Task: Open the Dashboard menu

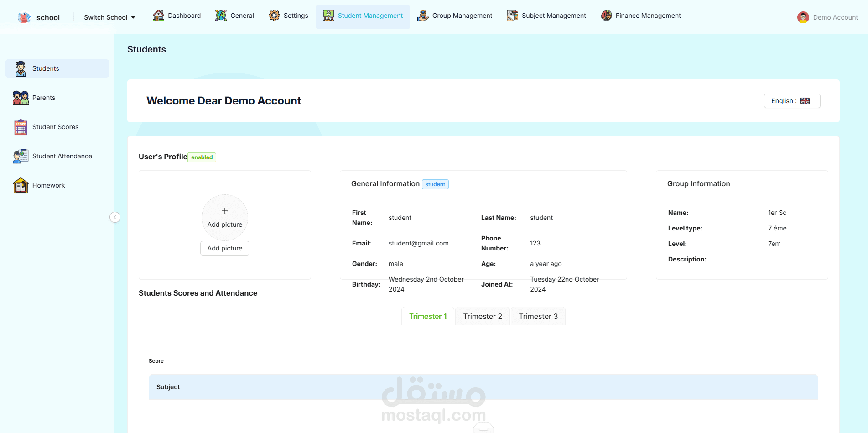Action: pyautogui.click(x=177, y=16)
